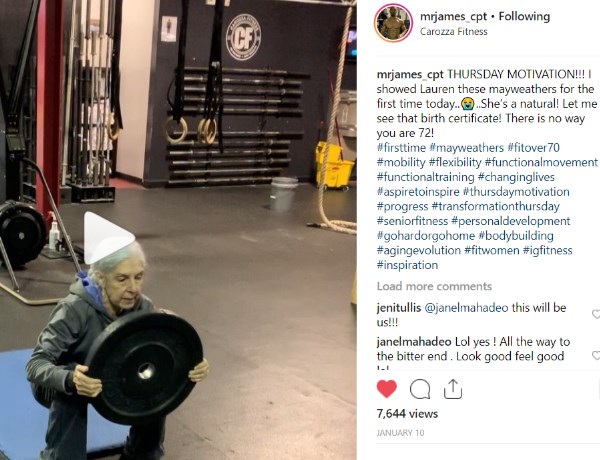Open hashtag #firsttime
600x460 pixels.
point(401,148)
